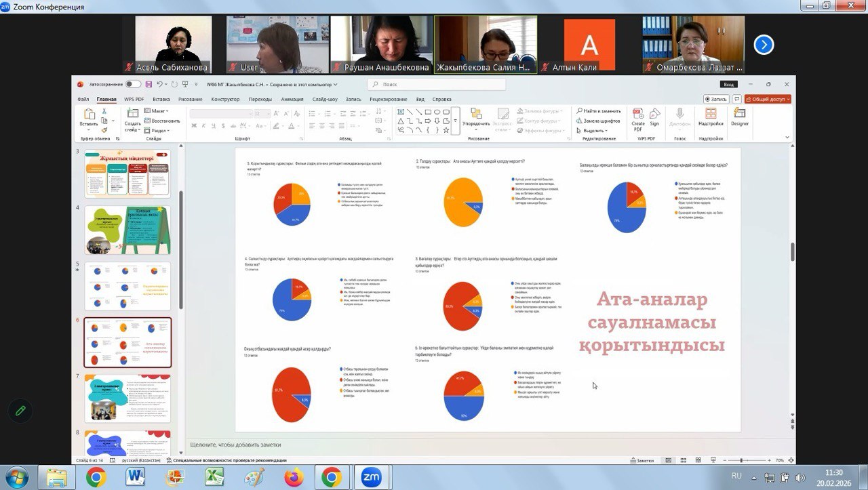Click the save icon in title bar
The width and height of the screenshot is (868, 490).
click(149, 85)
